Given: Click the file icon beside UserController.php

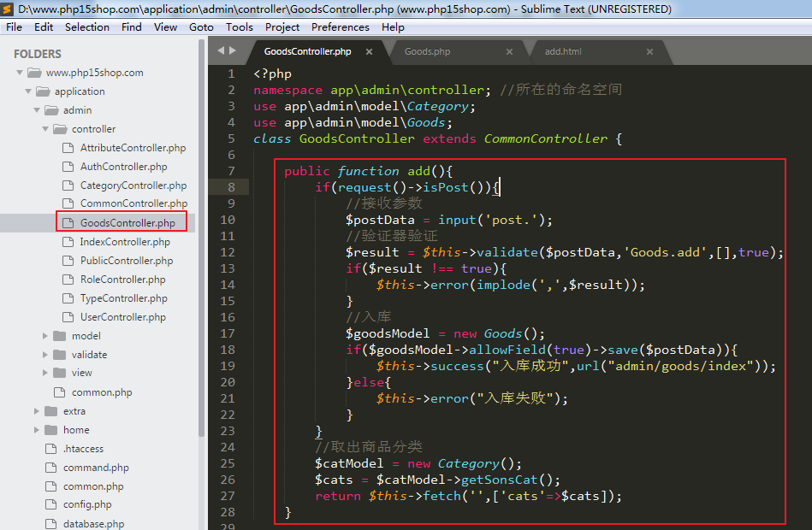Looking at the screenshot, I should 68,317.
